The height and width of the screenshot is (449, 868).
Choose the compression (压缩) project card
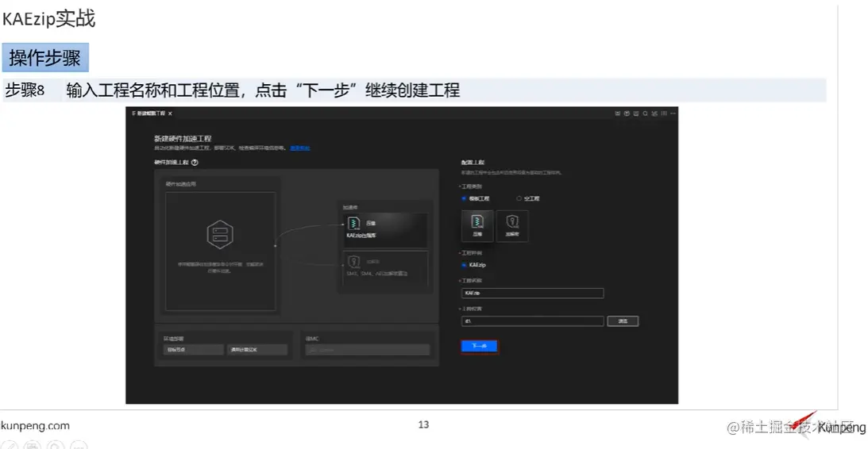(477, 225)
